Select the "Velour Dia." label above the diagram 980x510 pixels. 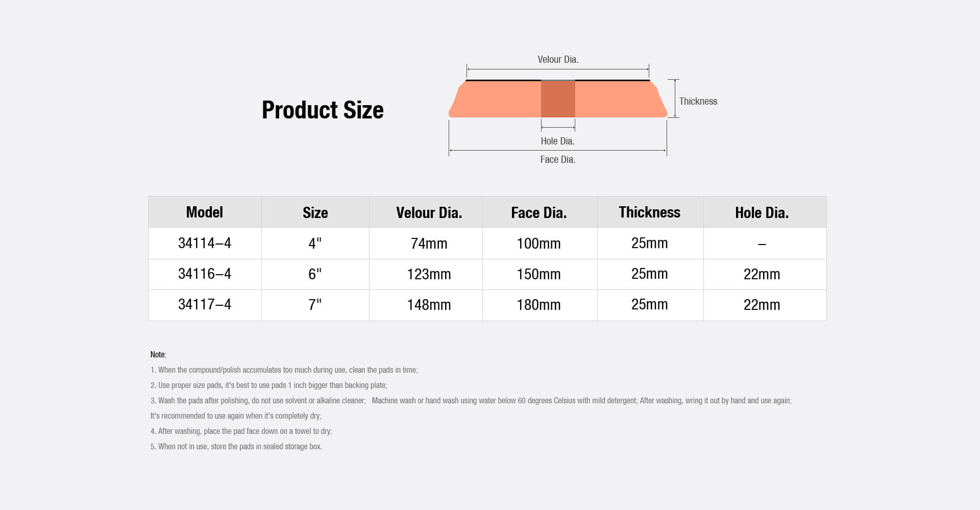(558, 60)
